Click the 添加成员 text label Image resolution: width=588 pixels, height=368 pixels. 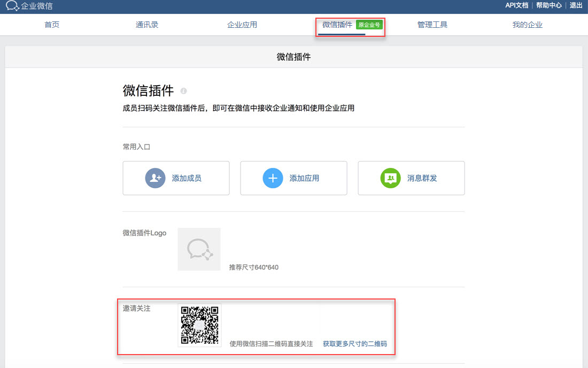(x=187, y=178)
